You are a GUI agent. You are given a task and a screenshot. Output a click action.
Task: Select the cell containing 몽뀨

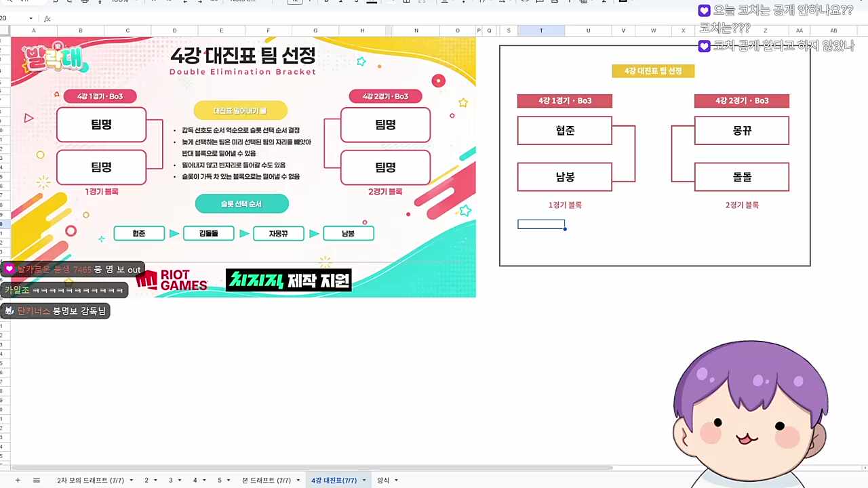742,130
